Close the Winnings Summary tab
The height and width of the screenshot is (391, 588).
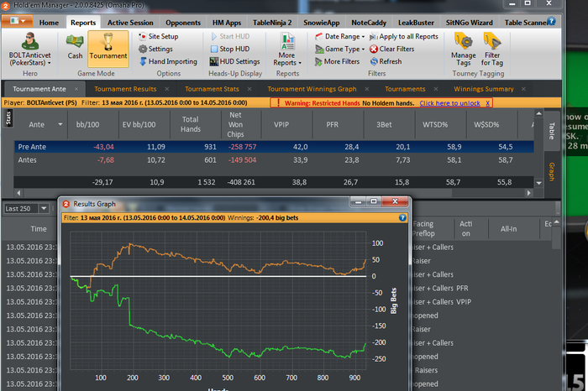(523, 89)
